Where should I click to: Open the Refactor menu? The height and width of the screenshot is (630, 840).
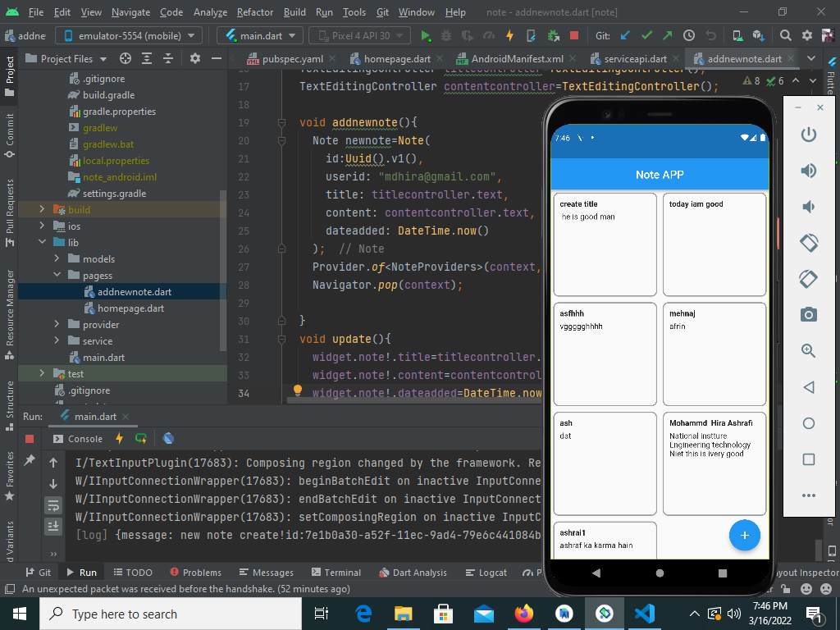coord(254,12)
